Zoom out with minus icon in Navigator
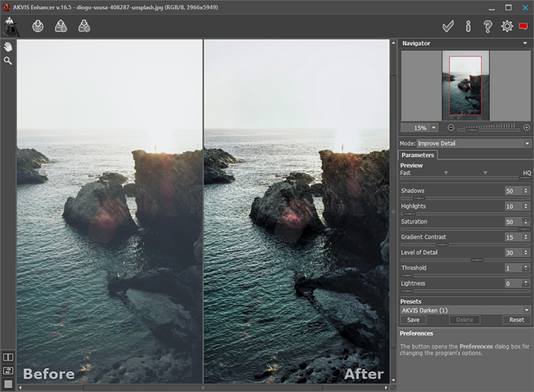Viewport: 534px width, 392px height. point(451,127)
